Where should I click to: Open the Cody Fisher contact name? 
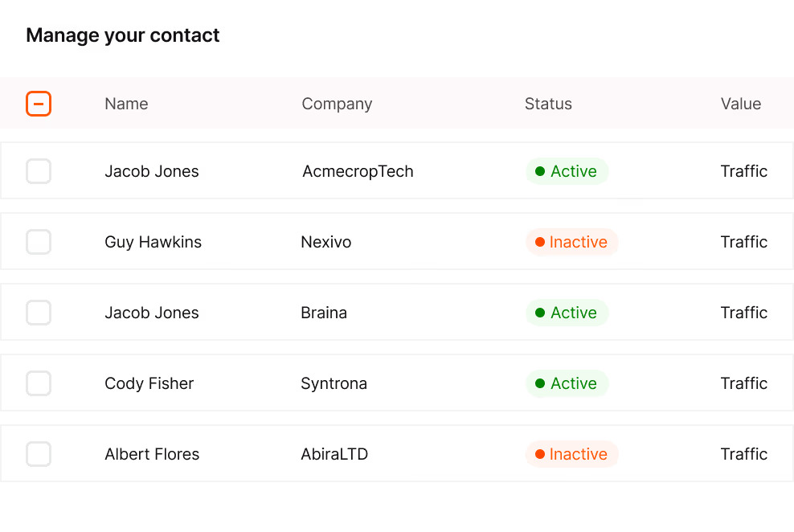[x=149, y=383]
